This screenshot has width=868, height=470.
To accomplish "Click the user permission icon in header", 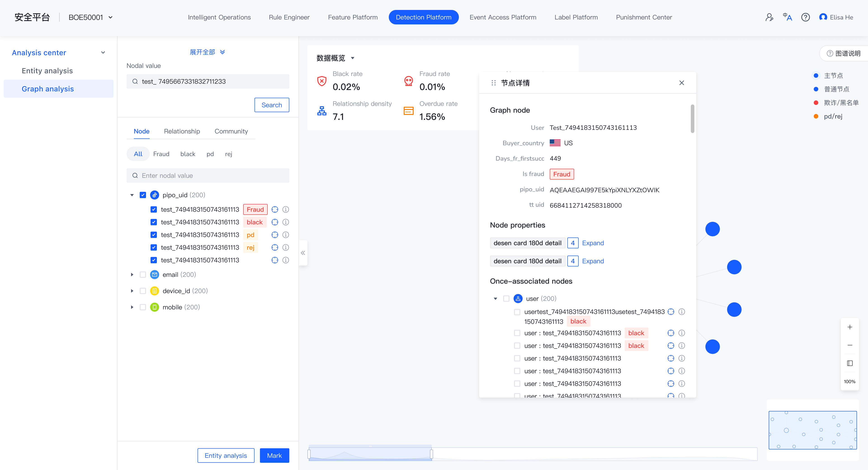I will (x=769, y=17).
